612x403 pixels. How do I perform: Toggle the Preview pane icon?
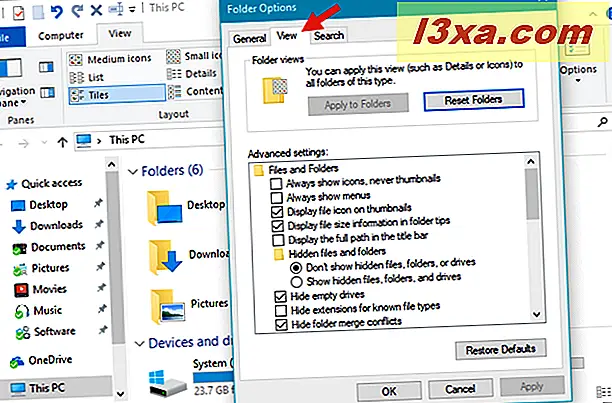[46, 67]
